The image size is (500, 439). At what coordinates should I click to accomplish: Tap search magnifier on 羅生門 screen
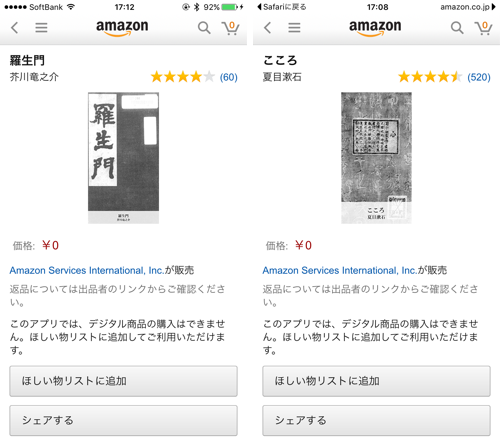(x=204, y=28)
